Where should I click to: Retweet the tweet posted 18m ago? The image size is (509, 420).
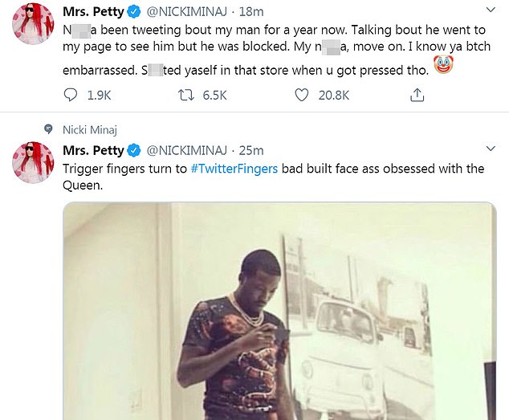point(186,96)
